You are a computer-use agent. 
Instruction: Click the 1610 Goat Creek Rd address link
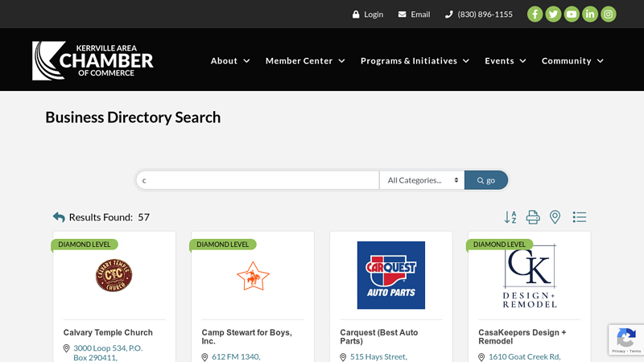coord(525,357)
